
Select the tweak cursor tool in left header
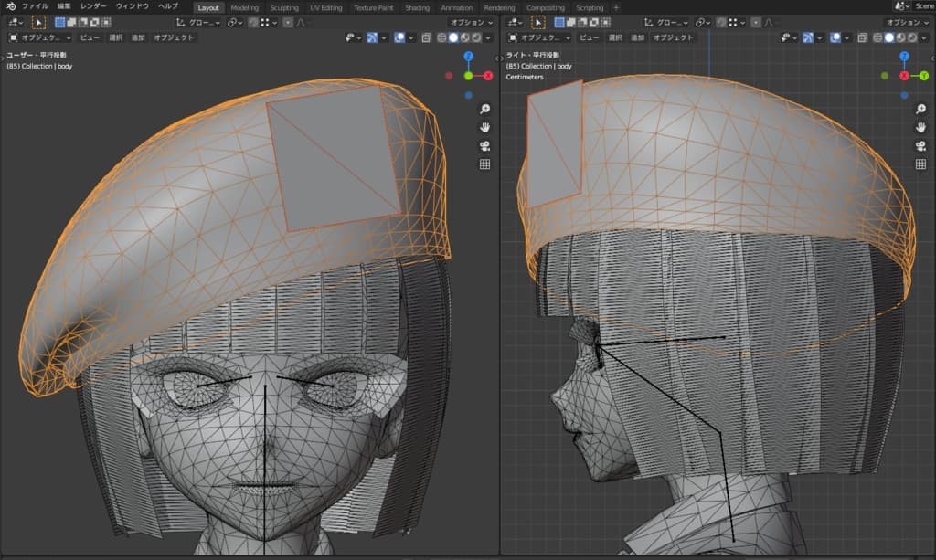coord(38,22)
